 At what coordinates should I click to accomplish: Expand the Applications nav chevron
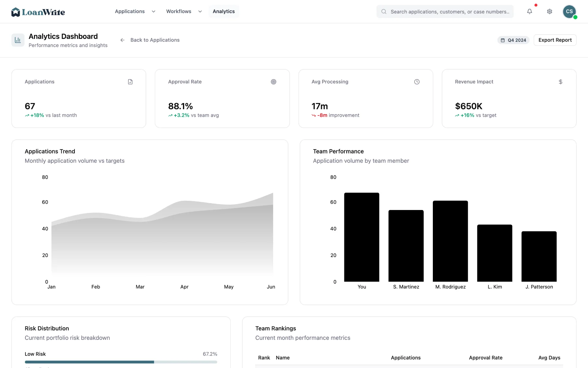[154, 11]
